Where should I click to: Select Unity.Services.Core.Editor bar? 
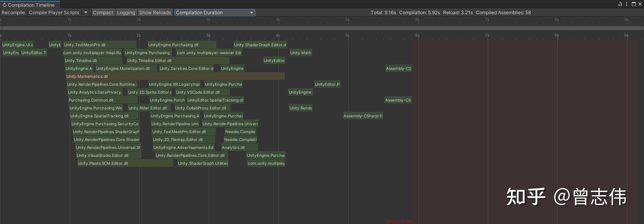[186, 68]
